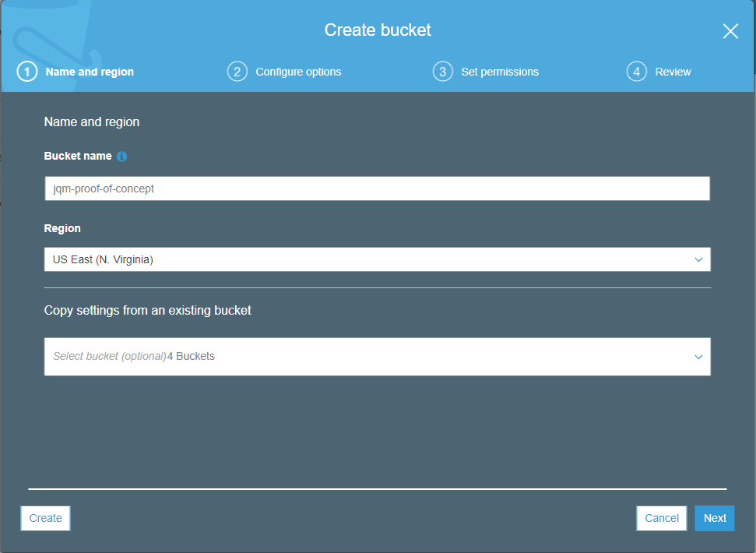The height and width of the screenshot is (553, 756).
Task: Click the Bucket name info icon
Action: click(121, 156)
